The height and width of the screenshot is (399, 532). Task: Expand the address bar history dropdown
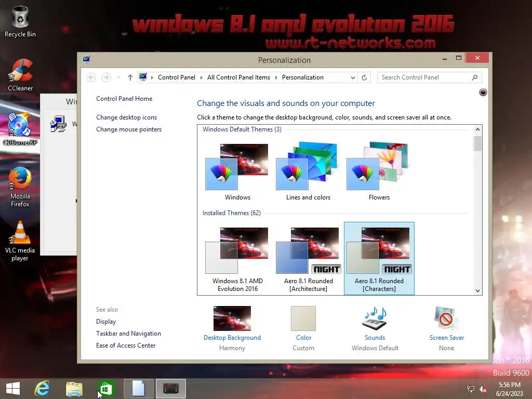pos(353,77)
